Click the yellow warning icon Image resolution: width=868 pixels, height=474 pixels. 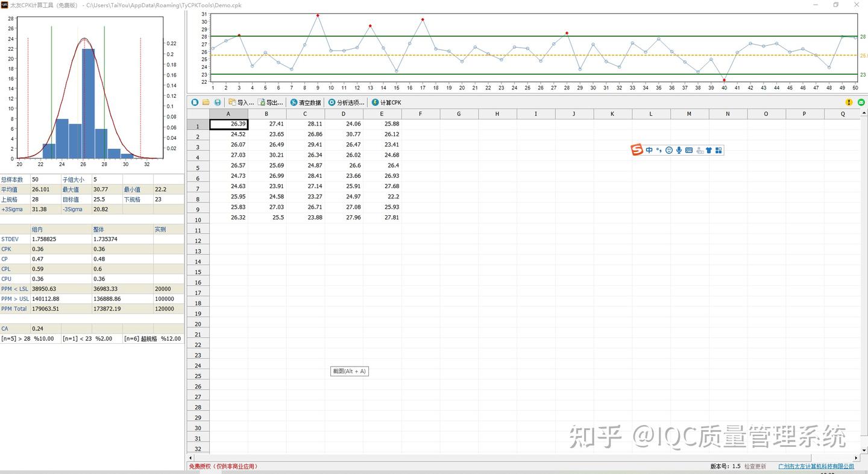pyautogui.click(x=849, y=103)
